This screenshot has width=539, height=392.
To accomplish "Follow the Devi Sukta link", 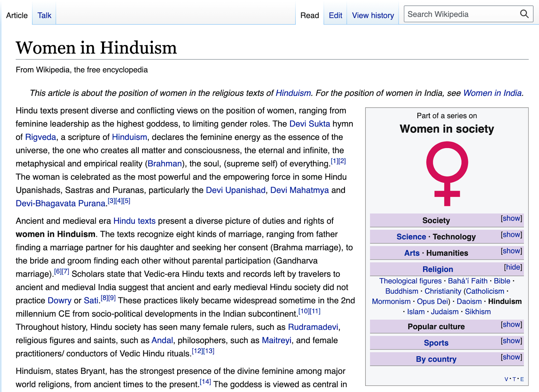I will coord(310,124).
